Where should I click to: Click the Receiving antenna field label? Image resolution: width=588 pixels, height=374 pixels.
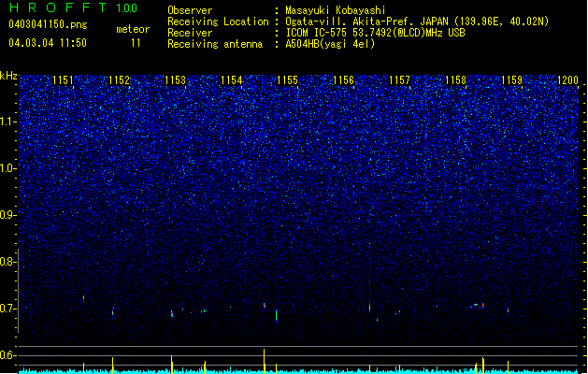[215, 44]
